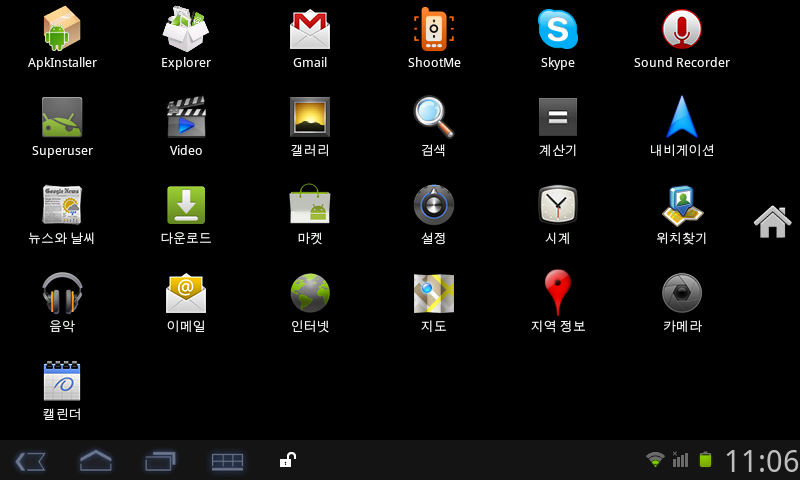This screenshot has height=480, width=800.
Task: Tap the battery status icon
Action: [x=705, y=460]
